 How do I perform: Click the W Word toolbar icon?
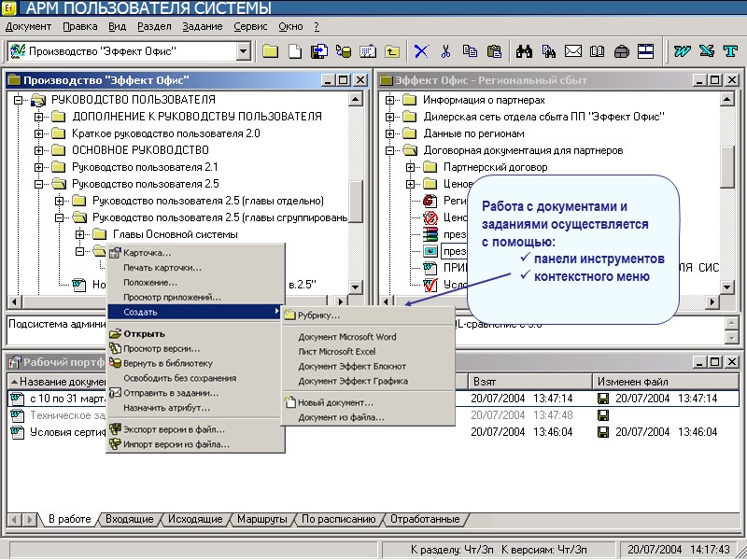tap(682, 51)
